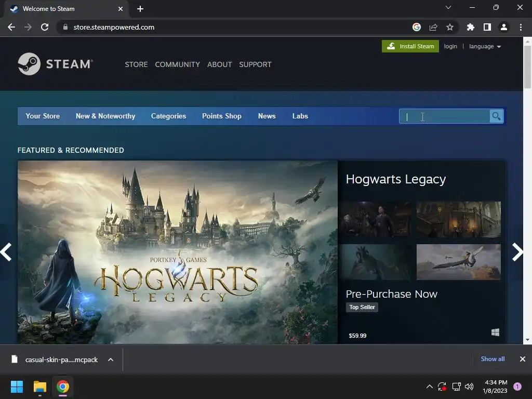
Task: Reload the Steam store page
Action: pos(45,27)
